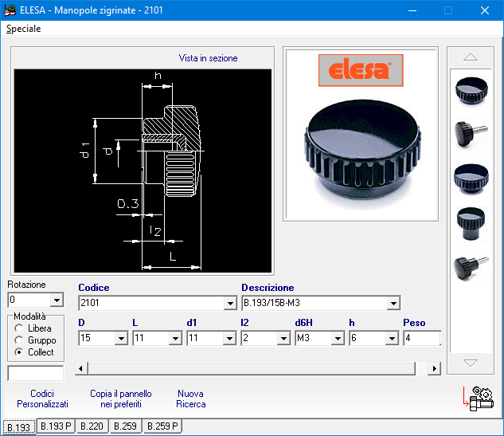This screenshot has width=504, height=436.
Task: Click the large knob product photo
Action: (362, 151)
